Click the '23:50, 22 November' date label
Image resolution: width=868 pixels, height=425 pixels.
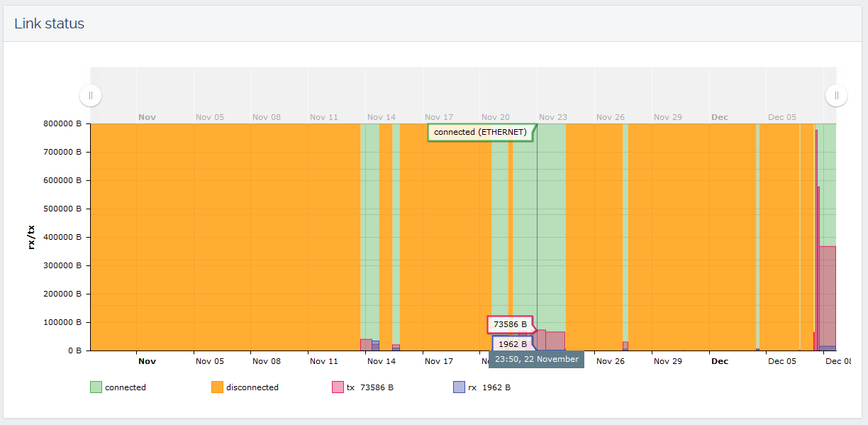click(x=536, y=360)
